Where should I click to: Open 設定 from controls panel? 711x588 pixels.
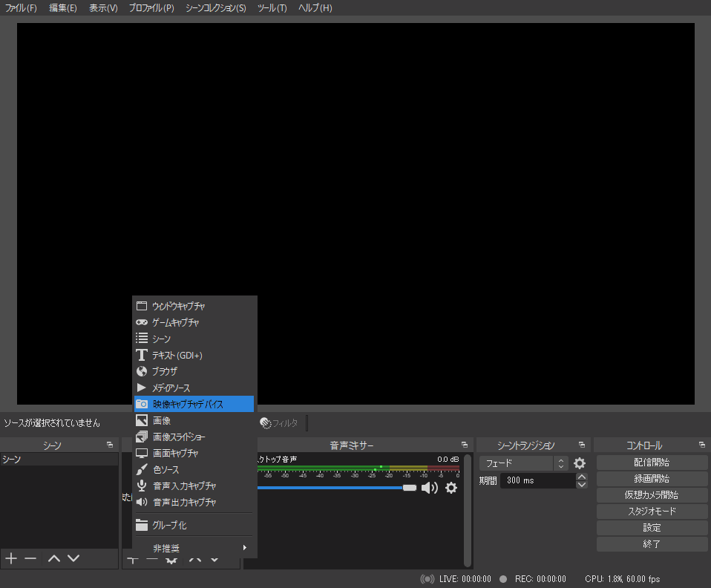pyautogui.click(x=652, y=528)
